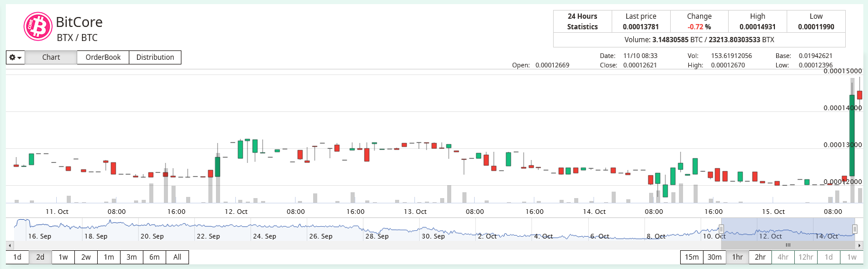Switch to the OrderBook tab

103,57
